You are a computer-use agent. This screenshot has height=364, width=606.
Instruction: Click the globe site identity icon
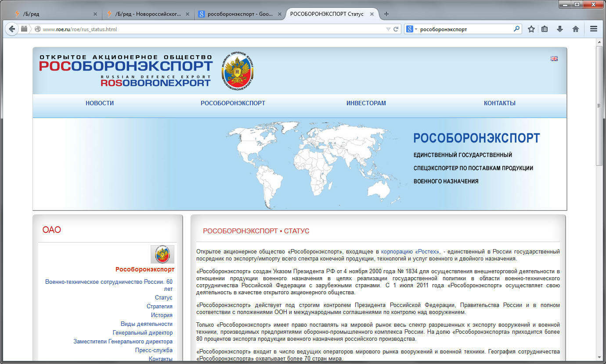(37, 29)
